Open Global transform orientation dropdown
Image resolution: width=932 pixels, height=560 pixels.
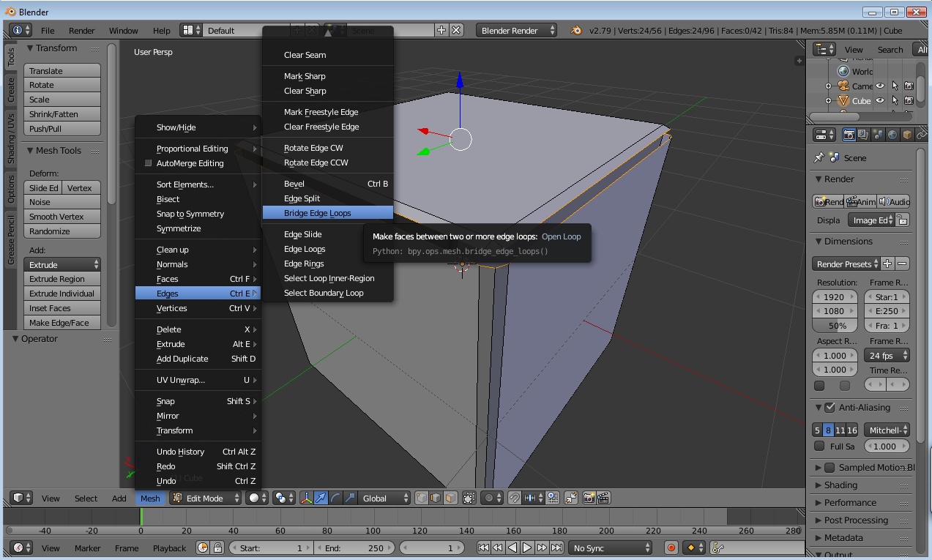pyautogui.click(x=384, y=498)
